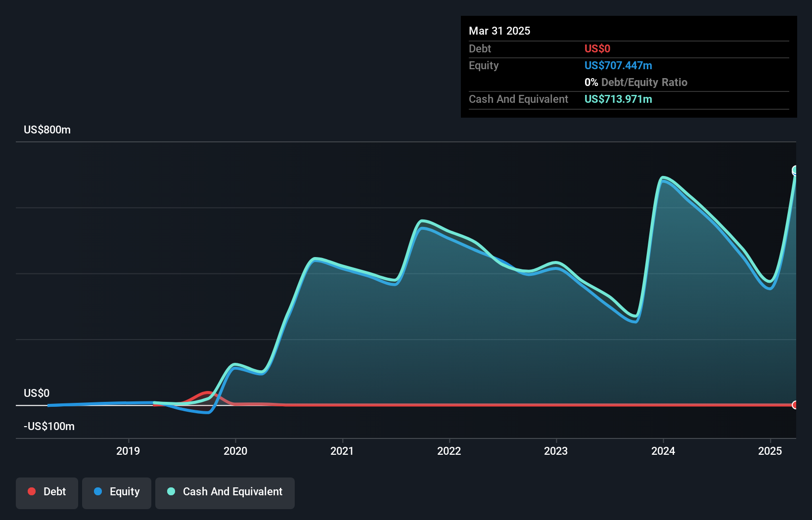Toggle the Equity legend button
812x520 pixels.
(x=117, y=493)
